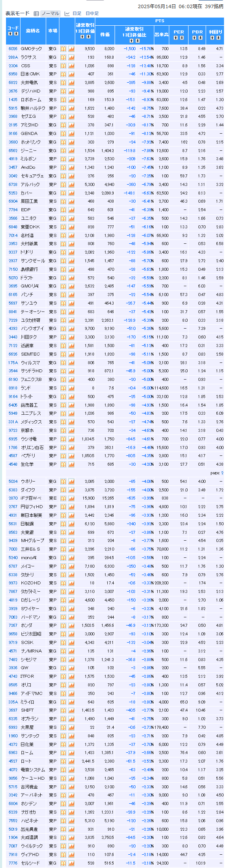The image size is (227, 868).
Task: Open the chart icon for 生化学
Action: [71, 464]
